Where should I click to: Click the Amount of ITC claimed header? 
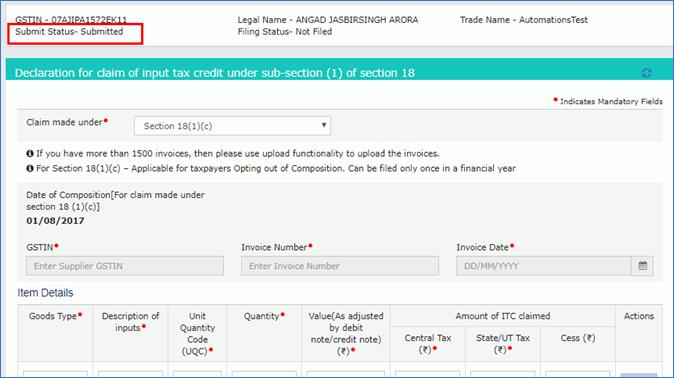(x=502, y=316)
